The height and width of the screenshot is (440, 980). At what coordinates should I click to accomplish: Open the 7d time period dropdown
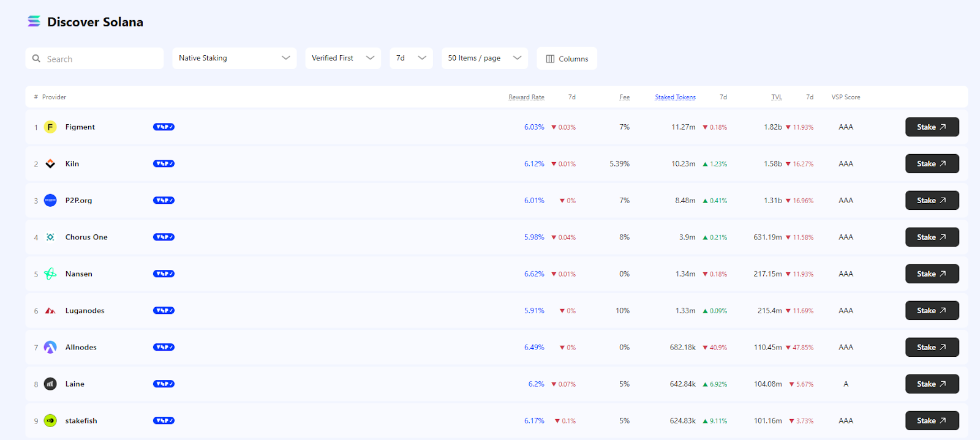click(x=411, y=58)
